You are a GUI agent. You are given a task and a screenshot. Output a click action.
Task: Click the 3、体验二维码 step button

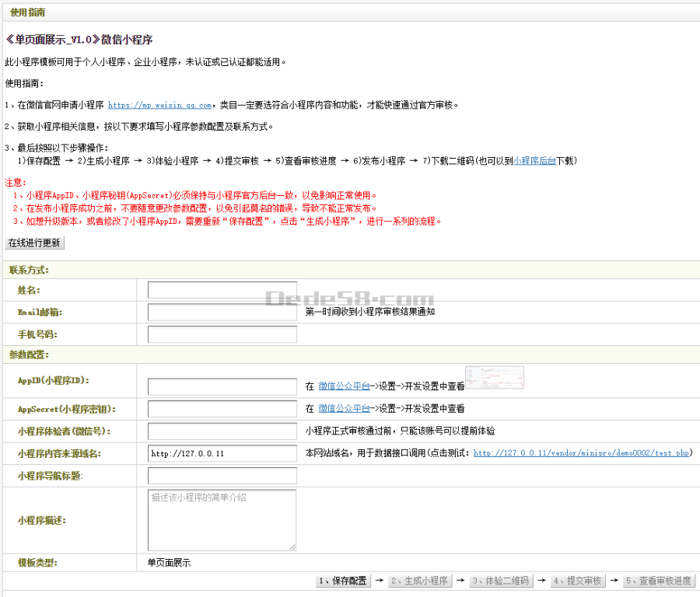pyautogui.click(x=501, y=580)
